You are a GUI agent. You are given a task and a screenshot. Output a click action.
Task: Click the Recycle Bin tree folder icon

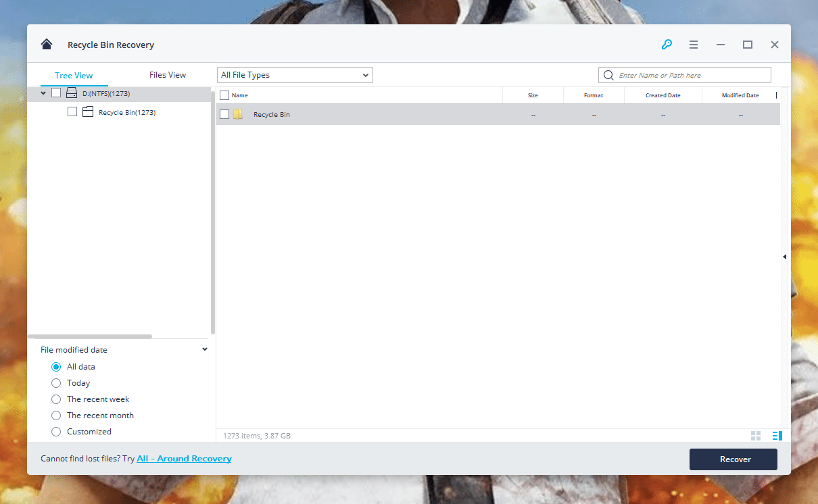88,112
